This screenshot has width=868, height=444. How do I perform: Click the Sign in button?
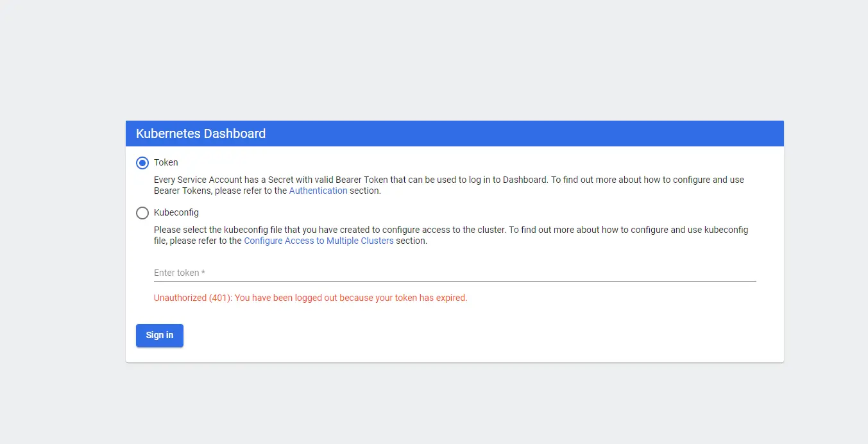point(160,336)
